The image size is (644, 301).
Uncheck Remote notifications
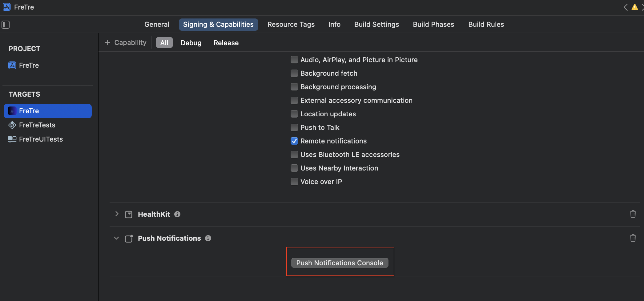pyautogui.click(x=294, y=141)
